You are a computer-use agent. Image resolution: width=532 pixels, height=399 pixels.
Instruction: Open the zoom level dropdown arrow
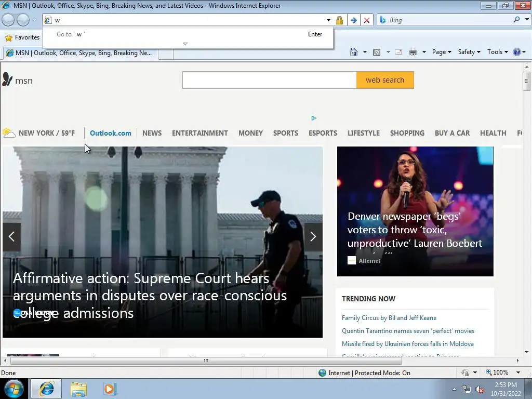point(518,373)
